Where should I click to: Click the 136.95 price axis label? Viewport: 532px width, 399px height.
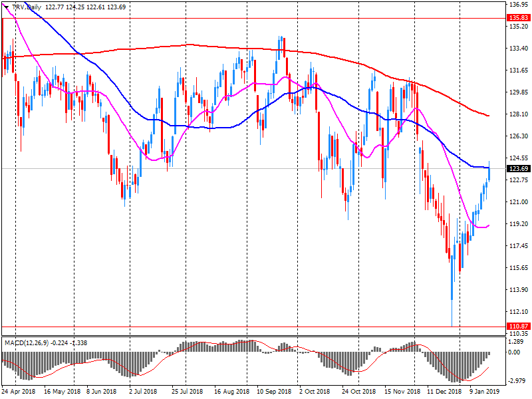pyautogui.click(x=519, y=5)
